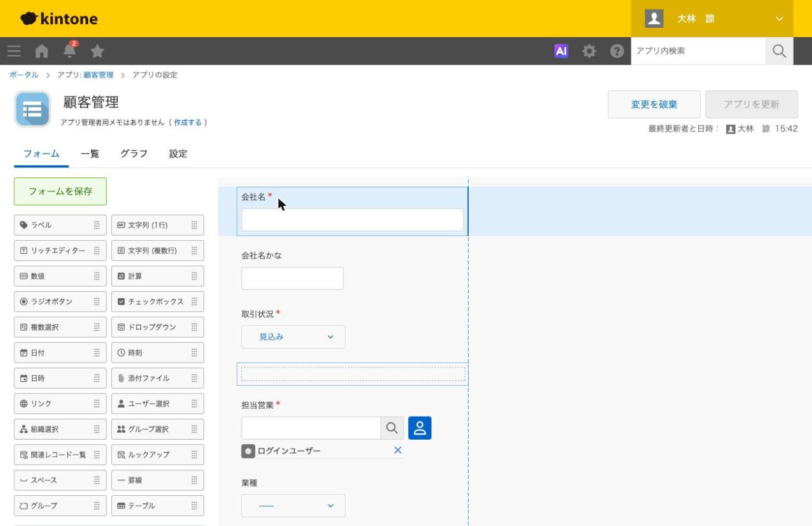Open the settings gear in header
This screenshot has width=812, height=526.
589,51
